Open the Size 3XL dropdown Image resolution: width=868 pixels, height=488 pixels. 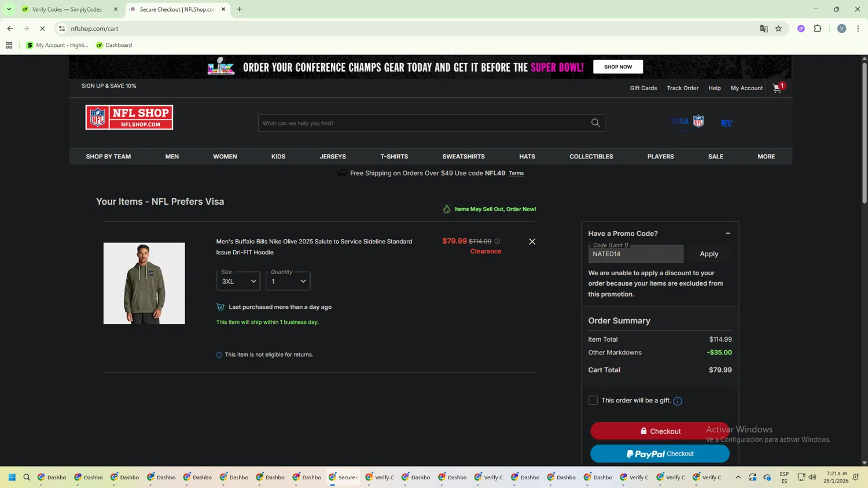pyautogui.click(x=238, y=281)
